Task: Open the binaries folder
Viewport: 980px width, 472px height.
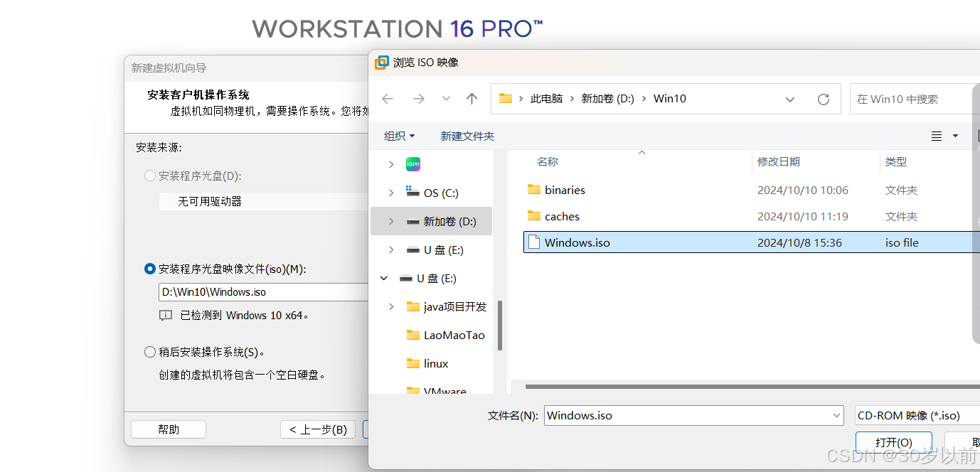Action: click(565, 190)
